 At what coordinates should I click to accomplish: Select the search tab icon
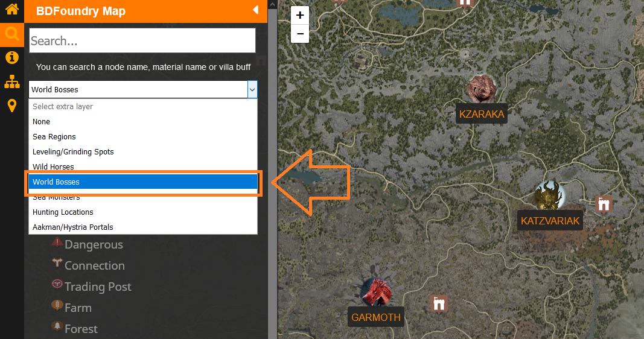(x=12, y=34)
